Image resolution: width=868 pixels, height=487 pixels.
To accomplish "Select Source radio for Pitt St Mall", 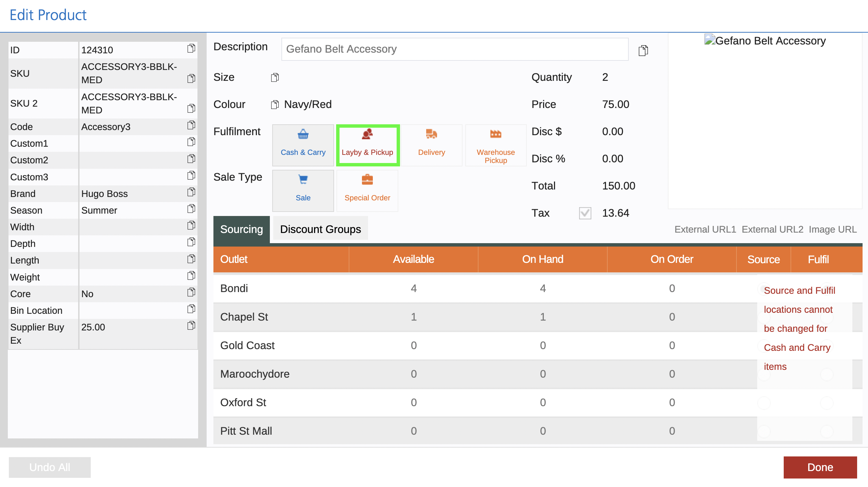I will click(x=764, y=431).
